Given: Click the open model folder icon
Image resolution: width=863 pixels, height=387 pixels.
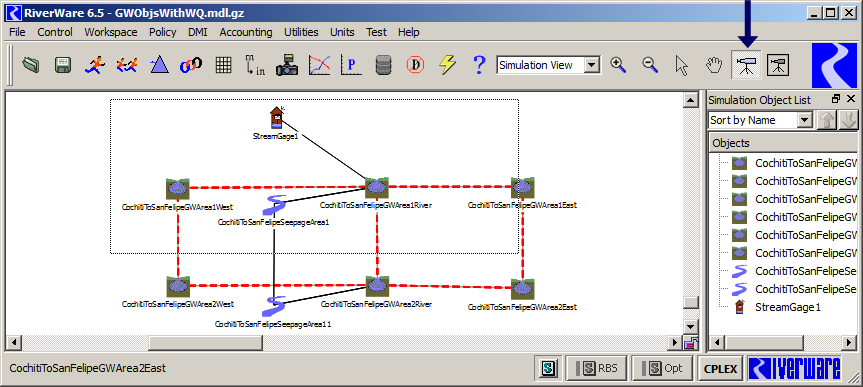Looking at the screenshot, I should [x=31, y=66].
